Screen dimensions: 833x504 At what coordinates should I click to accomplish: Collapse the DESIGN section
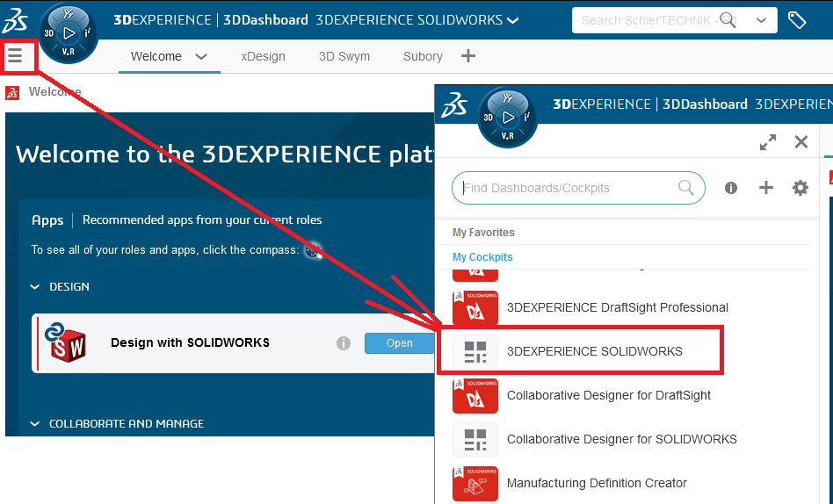pos(35,287)
